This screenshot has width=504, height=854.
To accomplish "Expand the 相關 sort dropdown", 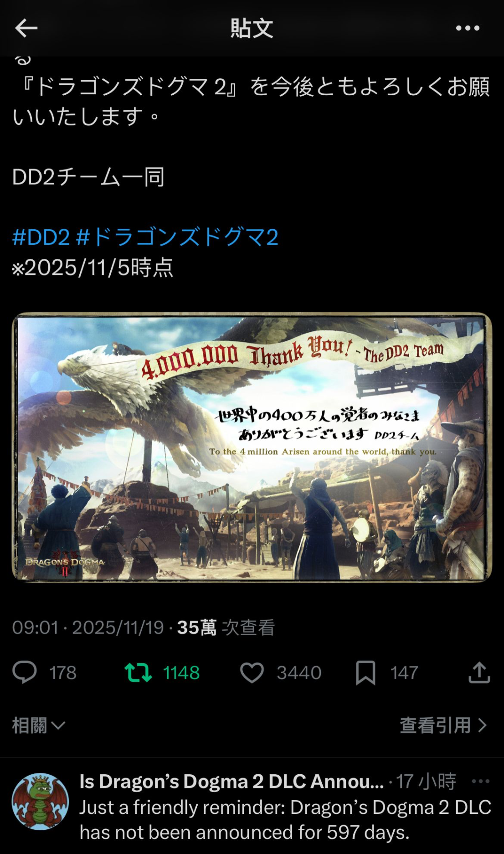I will pyautogui.click(x=39, y=725).
